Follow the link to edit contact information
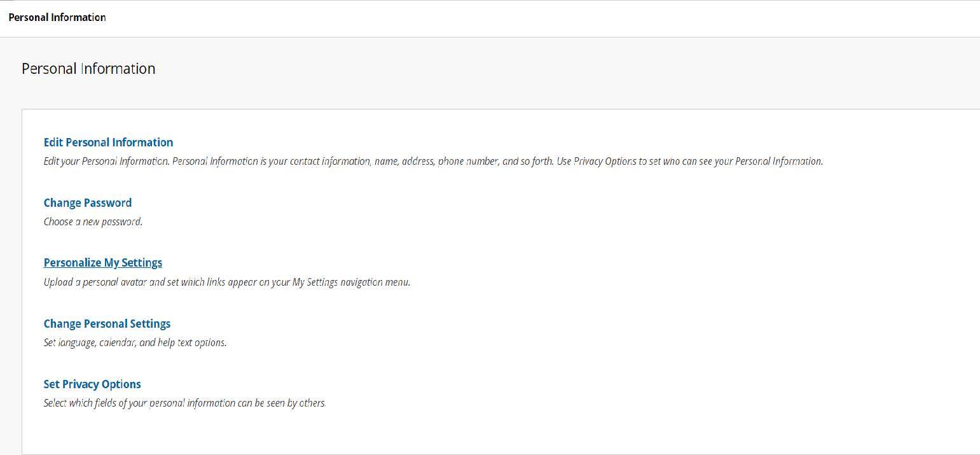 pyautogui.click(x=108, y=143)
